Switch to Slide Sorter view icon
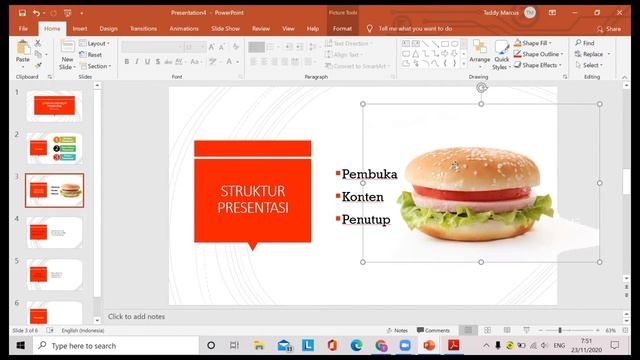The width and height of the screenshot is (640, 360). point(487,330)
